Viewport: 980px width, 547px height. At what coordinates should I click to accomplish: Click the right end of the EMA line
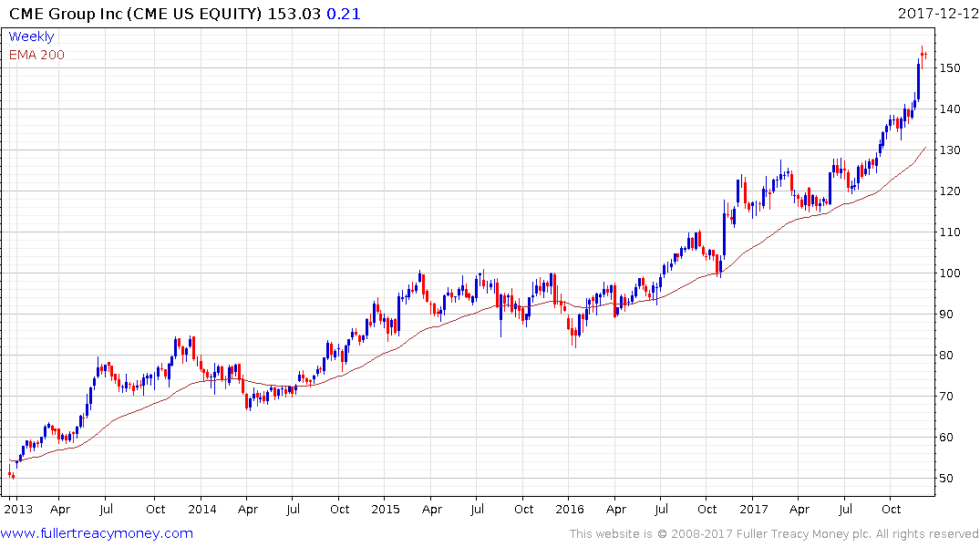[925, 148]
